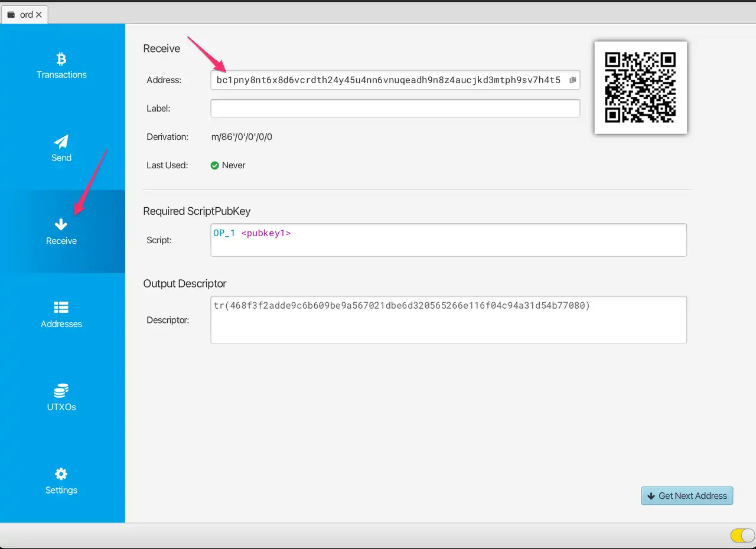756x549 pixels.
Task: Toggle the yellow server connection switch
Action: tap(742, 535)
